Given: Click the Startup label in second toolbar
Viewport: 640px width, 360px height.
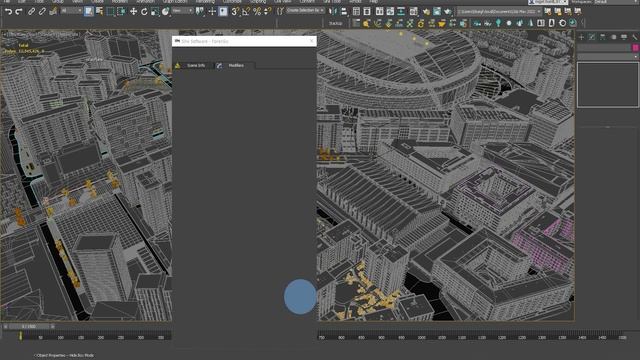Looking at the screenshot, I should [336, 24].
